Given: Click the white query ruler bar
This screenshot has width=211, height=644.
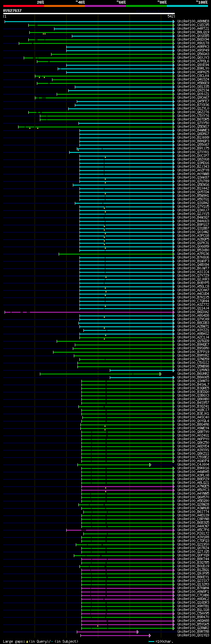Looking at the screenshot, I should tap(89, 14).
